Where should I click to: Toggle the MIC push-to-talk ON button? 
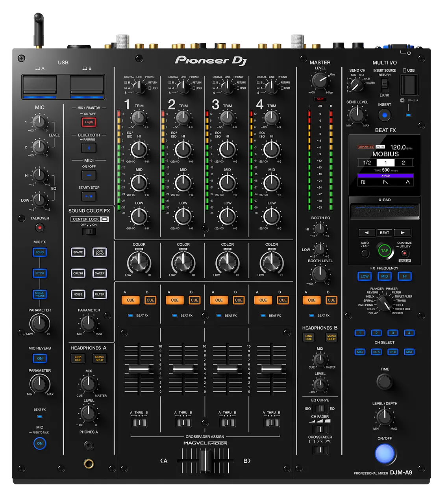click(40, 443)
